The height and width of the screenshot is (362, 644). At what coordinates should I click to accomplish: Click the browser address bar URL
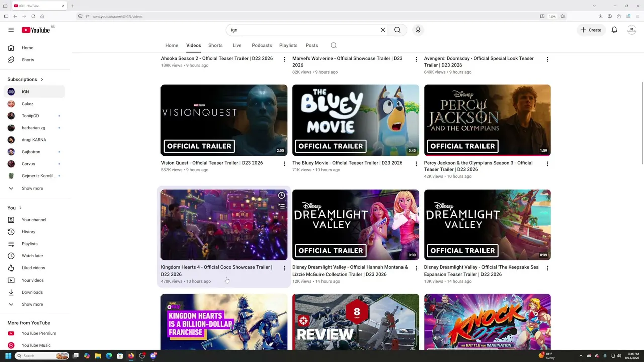point(117,16)
